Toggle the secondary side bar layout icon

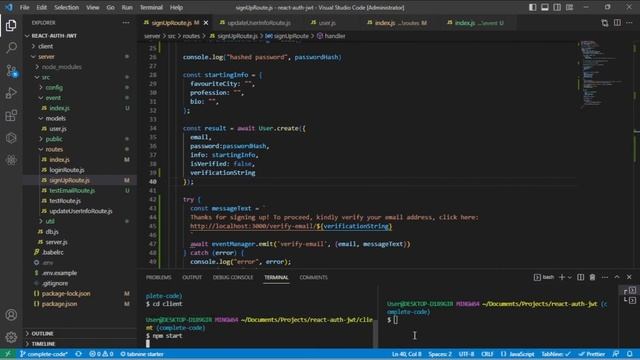(x=557, y=7)
